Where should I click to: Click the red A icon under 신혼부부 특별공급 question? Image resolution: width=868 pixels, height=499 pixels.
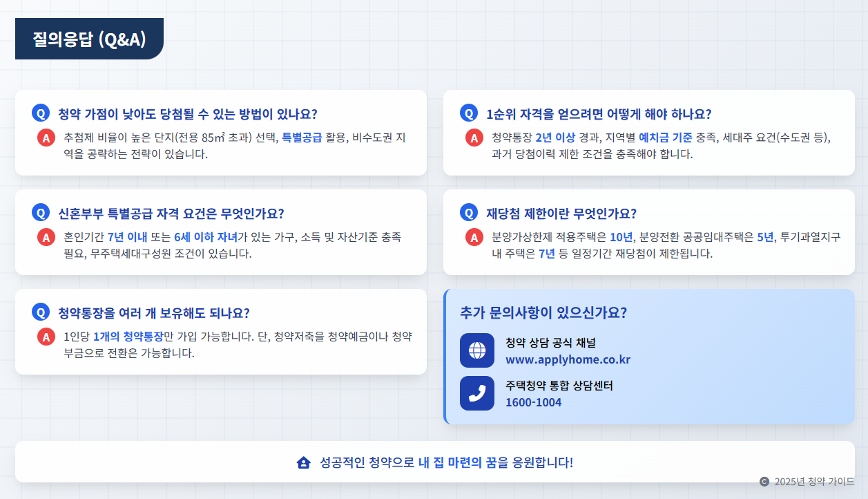coord(46,237)
